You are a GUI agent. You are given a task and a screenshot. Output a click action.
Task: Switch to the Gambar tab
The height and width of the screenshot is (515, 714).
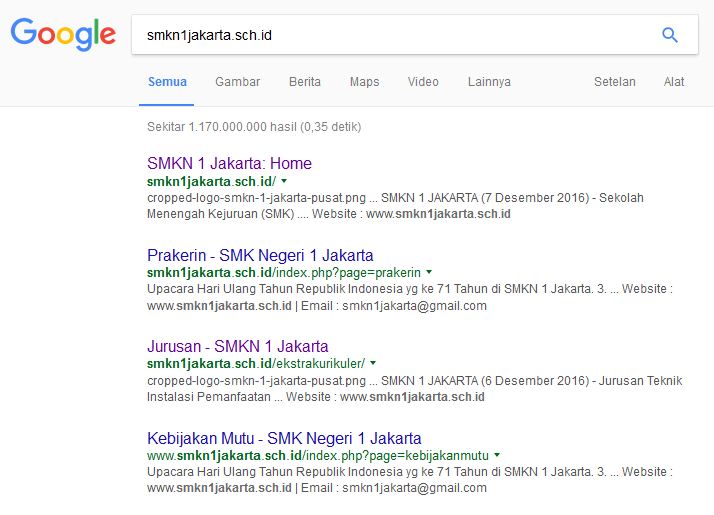pyautogui.click(x=237, y=82)
